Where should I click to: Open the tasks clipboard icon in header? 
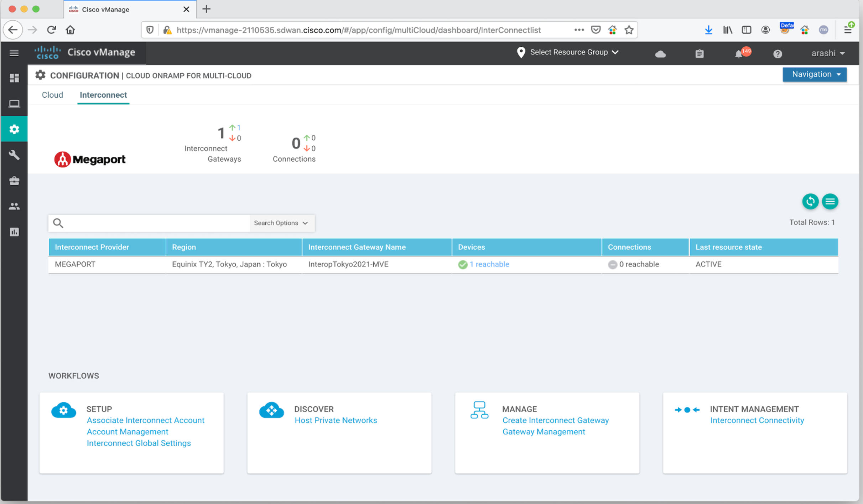coord(699,54)
